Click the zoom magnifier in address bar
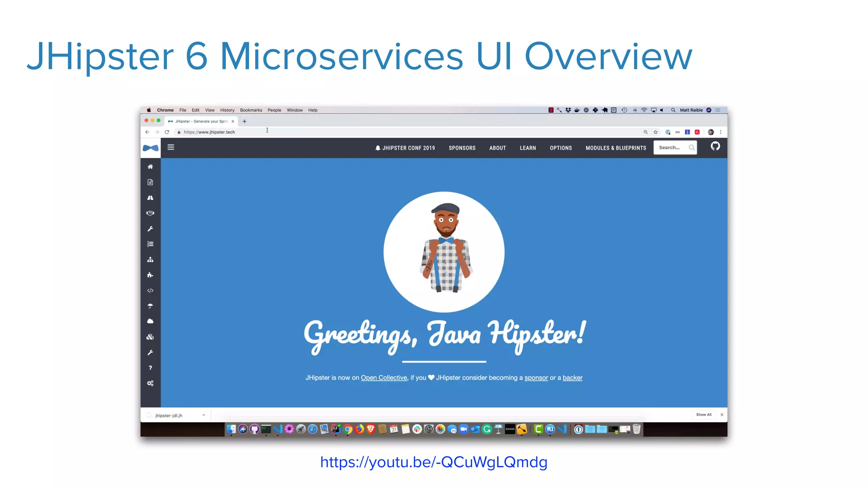This screenshot has height=488, width=868. tap(645, 132)
